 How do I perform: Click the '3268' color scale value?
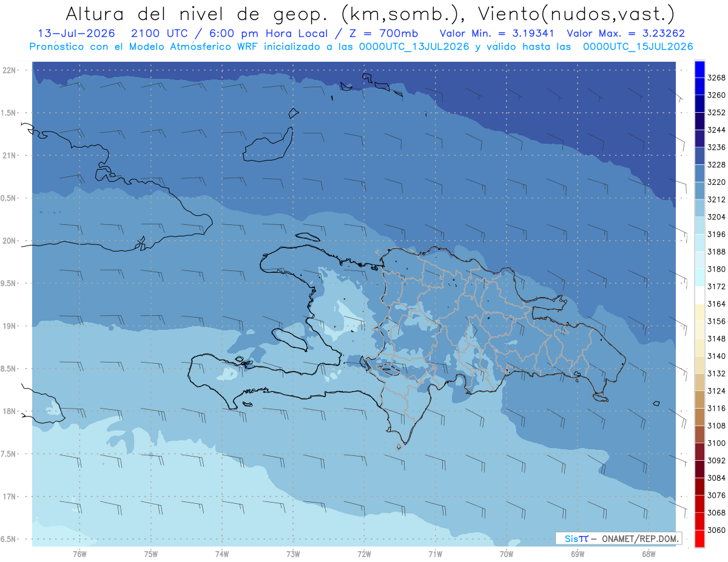click(716, 78)
